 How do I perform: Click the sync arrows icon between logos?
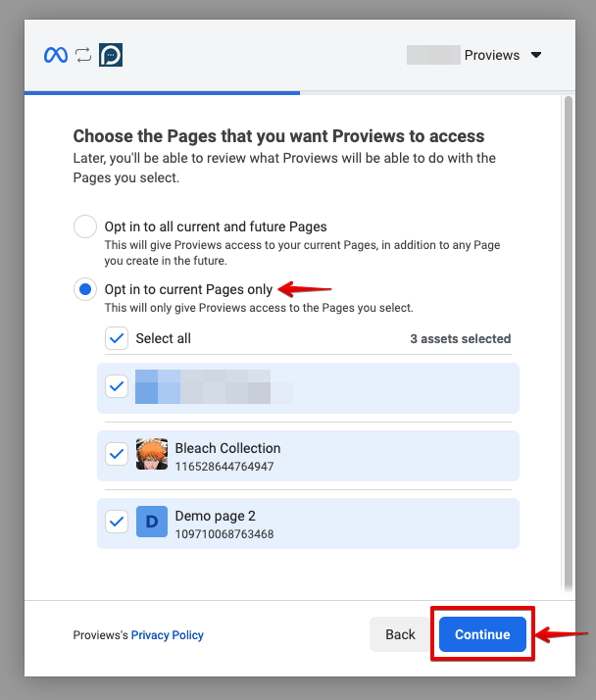coord(83,55)
